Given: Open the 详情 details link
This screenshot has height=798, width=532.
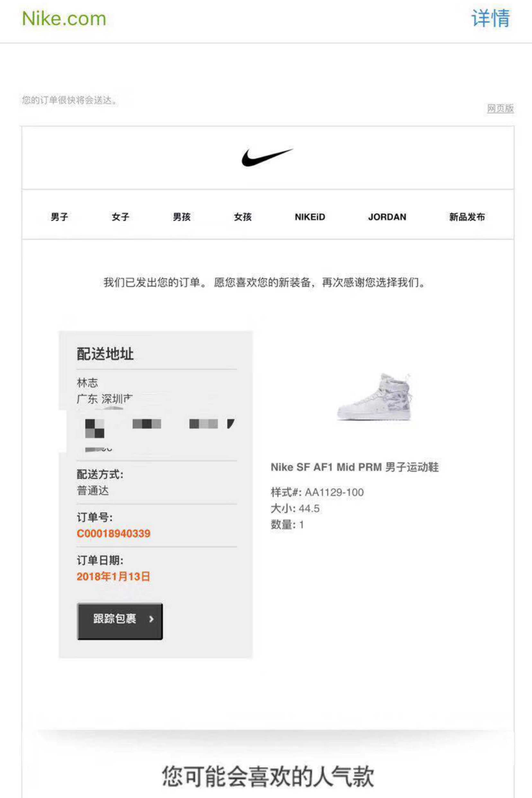Looking at the screenshot, I should pyautogui.click(x=491, y=18).
